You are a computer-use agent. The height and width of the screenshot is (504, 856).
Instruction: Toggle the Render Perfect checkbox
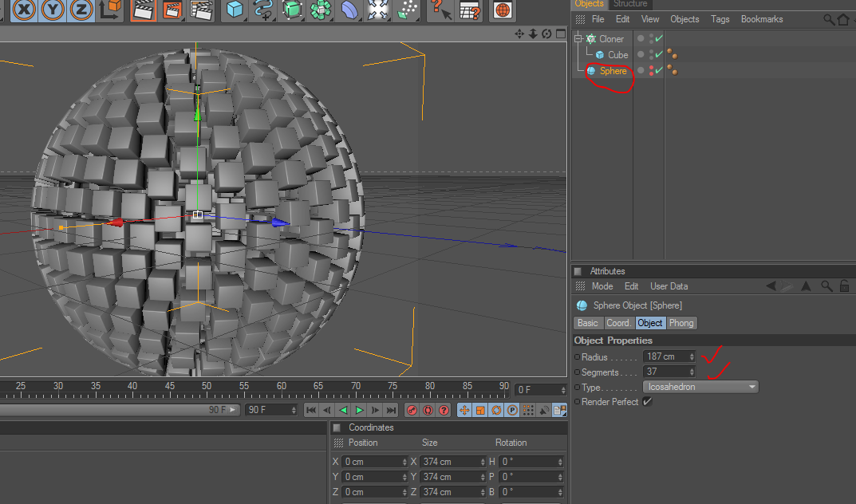click(x=647, y=402)
